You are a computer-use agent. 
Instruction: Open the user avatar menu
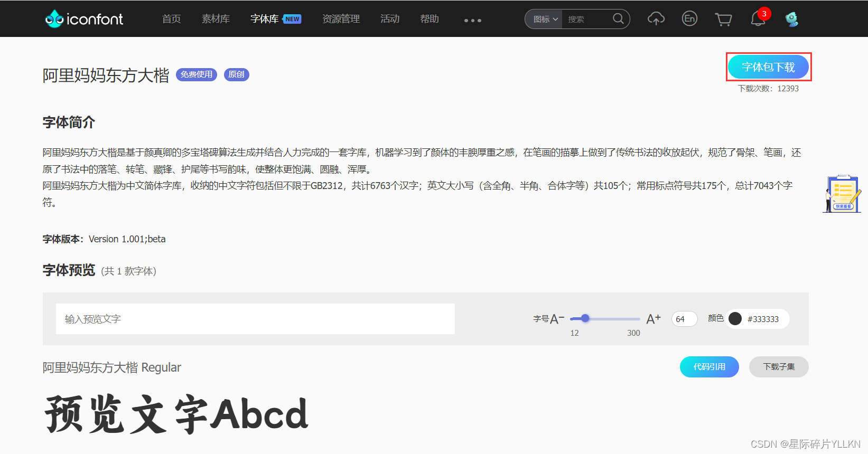791,19
